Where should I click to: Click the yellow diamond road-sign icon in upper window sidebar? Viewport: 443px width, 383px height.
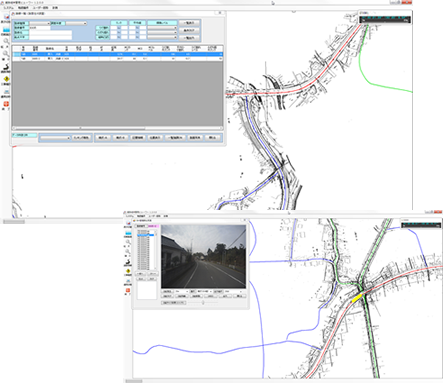[6, 79]
